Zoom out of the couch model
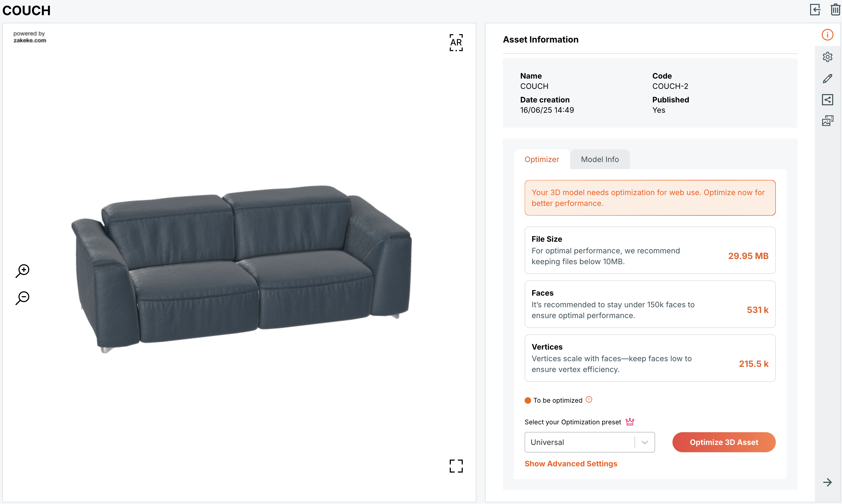This screenshot has height=504, width=842. [23, 298]
